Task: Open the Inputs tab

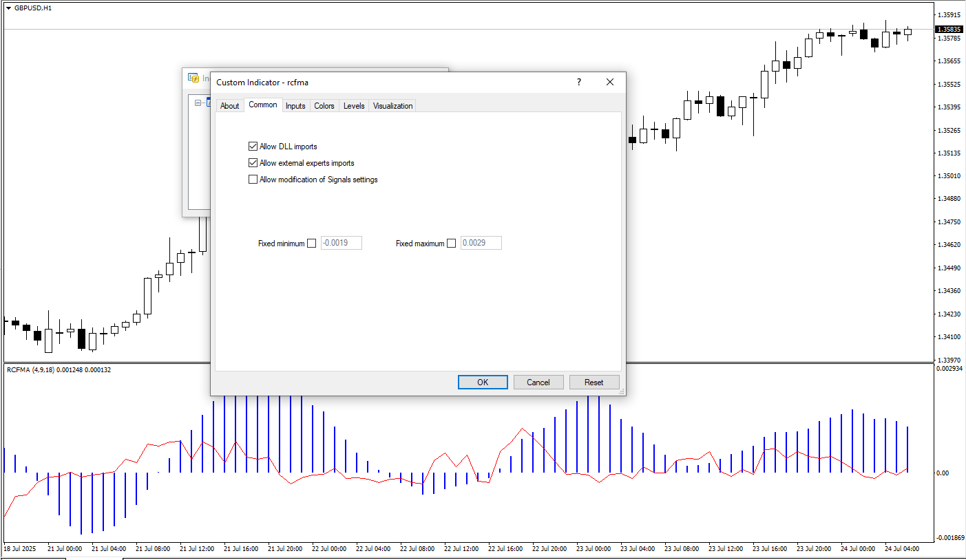Action: 295,106
